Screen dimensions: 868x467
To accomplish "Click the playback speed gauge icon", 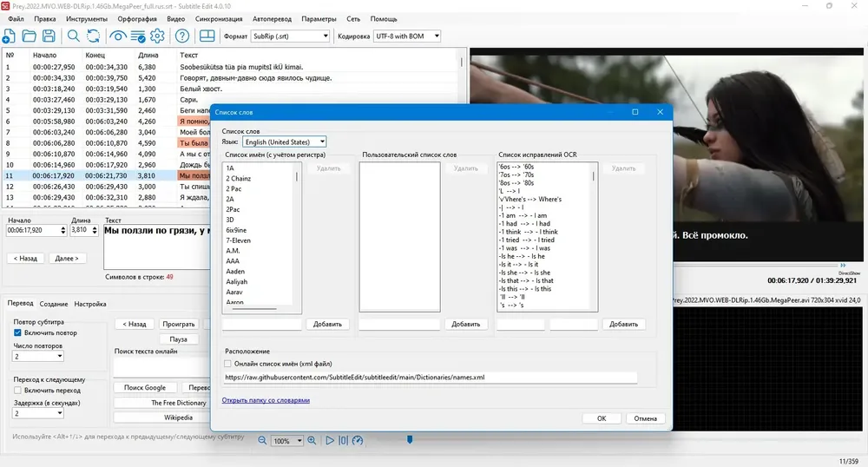I will click(x=358, y=440).
